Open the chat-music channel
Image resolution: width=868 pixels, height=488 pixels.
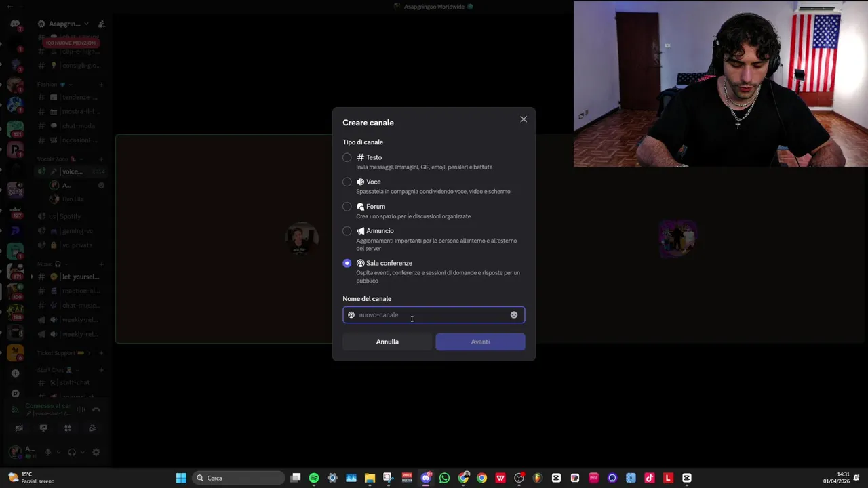pos(71,305)
